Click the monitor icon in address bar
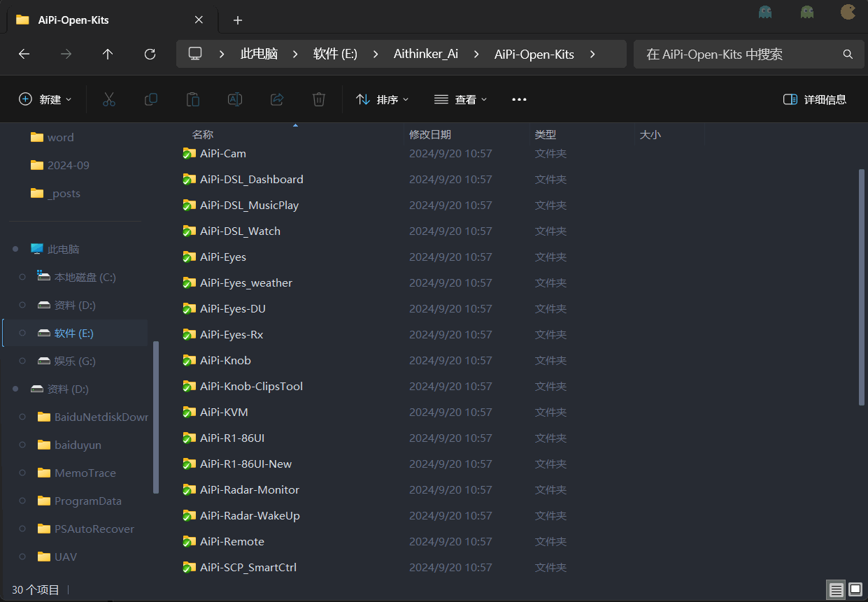This screenshot has height=602, width=868. [195, 54]
